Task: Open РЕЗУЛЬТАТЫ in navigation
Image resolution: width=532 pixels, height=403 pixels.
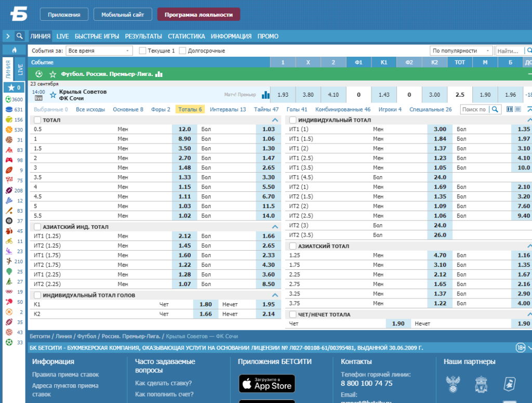Action: click(143, 36)
